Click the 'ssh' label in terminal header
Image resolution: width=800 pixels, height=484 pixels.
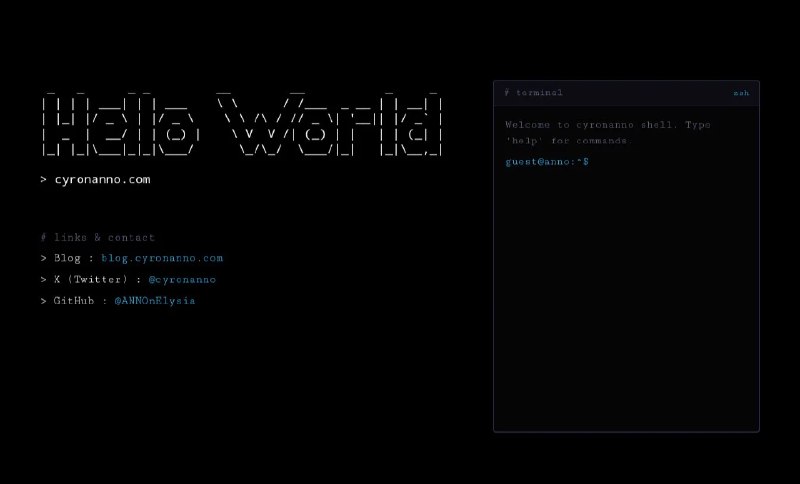click(x=741, y=93)
